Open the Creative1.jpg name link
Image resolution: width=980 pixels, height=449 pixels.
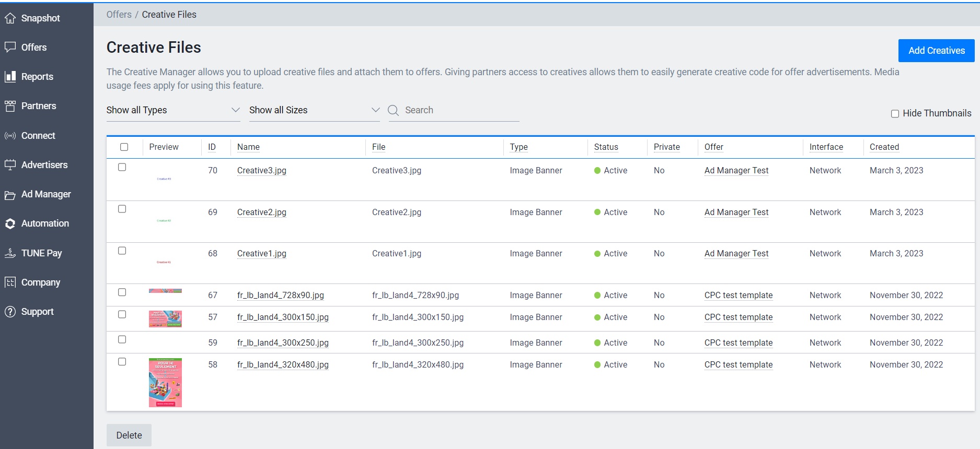tap(262, 253)
